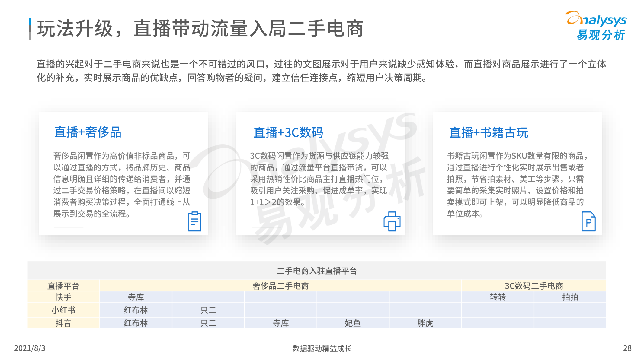The height and width of the screenshot is (362, 644).
Task: Click the clipboard icon in the 直播+奢侈品 card
Action: tap(194, 221)
